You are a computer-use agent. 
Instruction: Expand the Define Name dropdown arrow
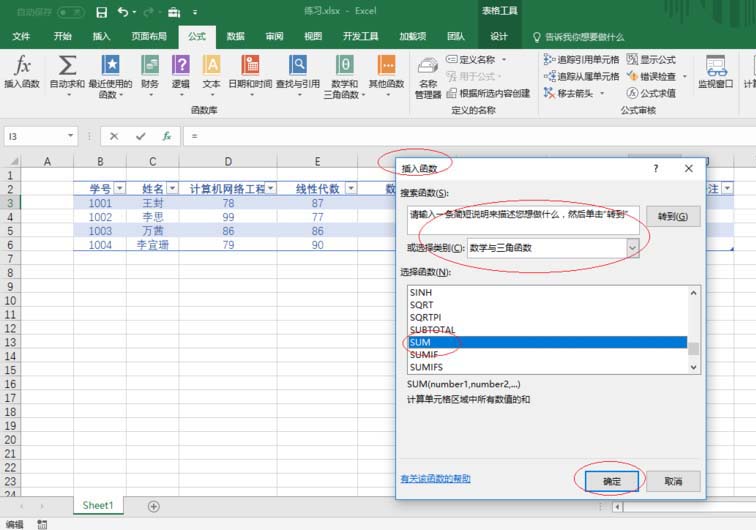[x=504, y=59]
